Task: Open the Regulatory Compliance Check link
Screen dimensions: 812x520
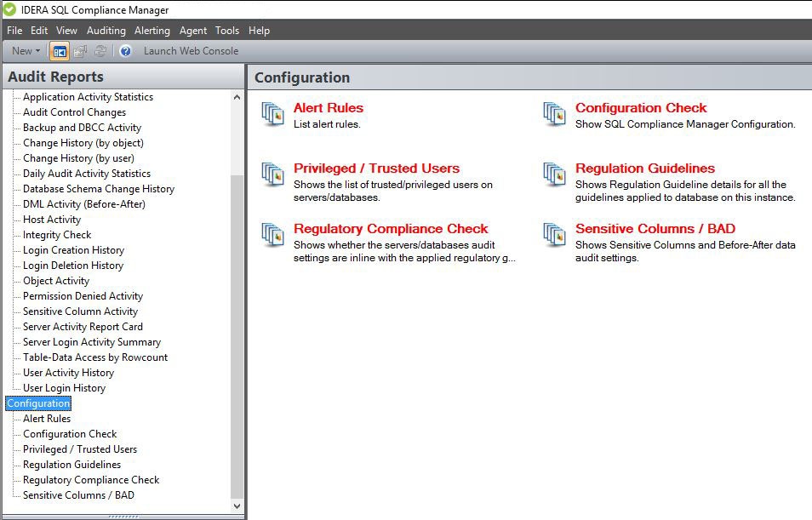Action: pyautogui.click(x=391, y=229)
